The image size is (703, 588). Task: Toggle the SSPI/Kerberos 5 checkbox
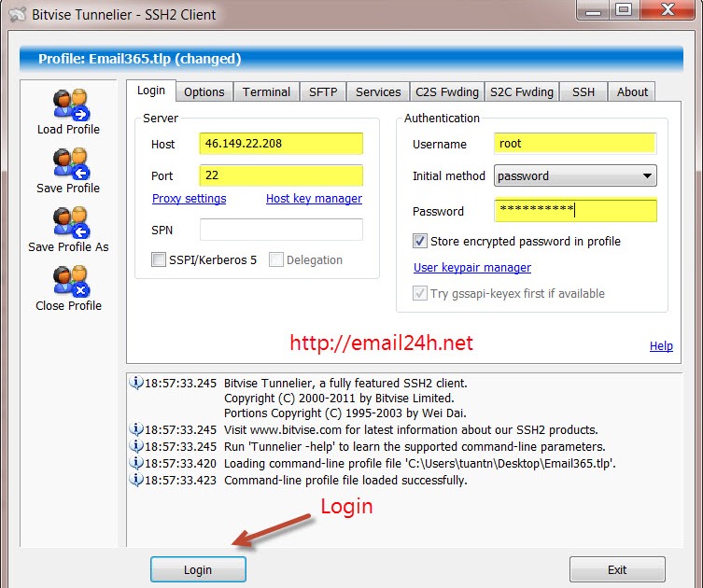159,259
